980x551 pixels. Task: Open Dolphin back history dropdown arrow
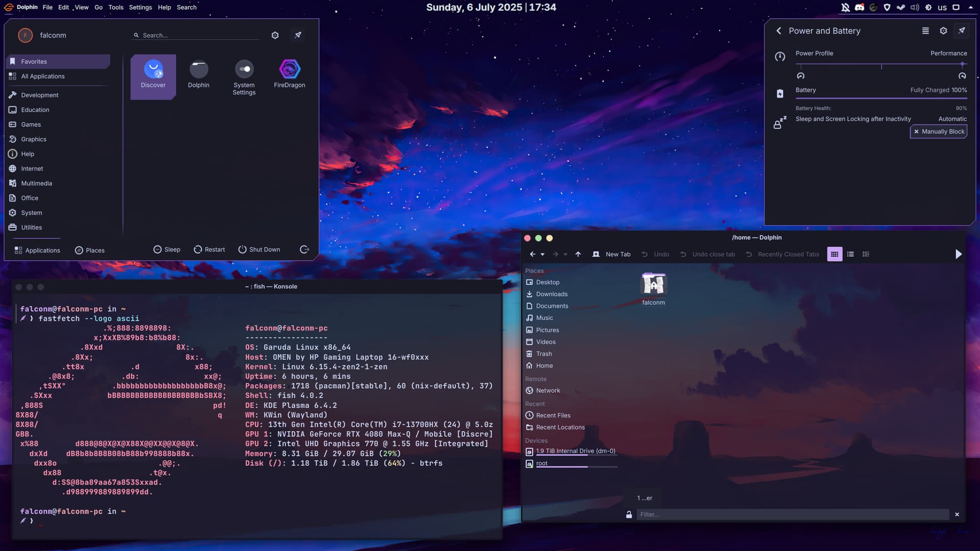pyautogui.click(x=543, y=254)
